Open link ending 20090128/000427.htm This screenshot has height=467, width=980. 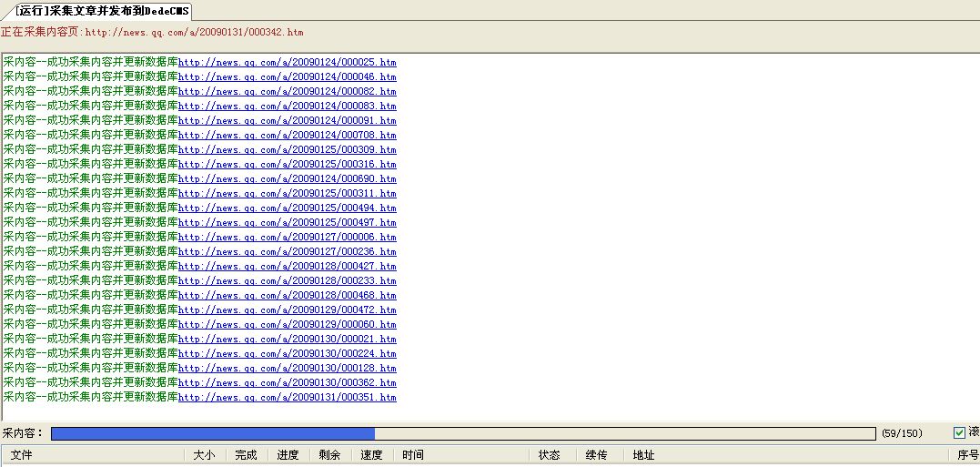click(287, 266)
